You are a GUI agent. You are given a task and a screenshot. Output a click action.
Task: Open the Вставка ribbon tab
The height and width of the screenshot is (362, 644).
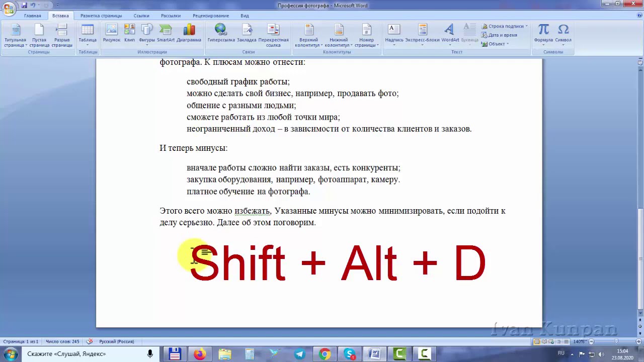coord(60,16)
